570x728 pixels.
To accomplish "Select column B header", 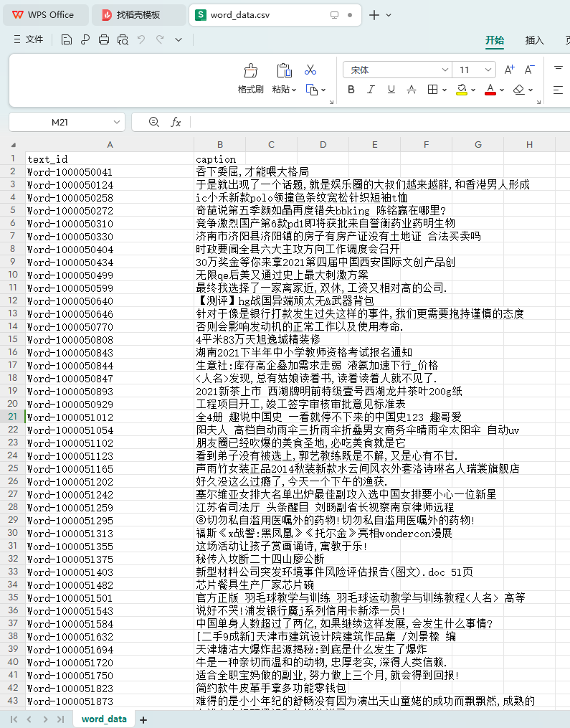I will (220, 145).
